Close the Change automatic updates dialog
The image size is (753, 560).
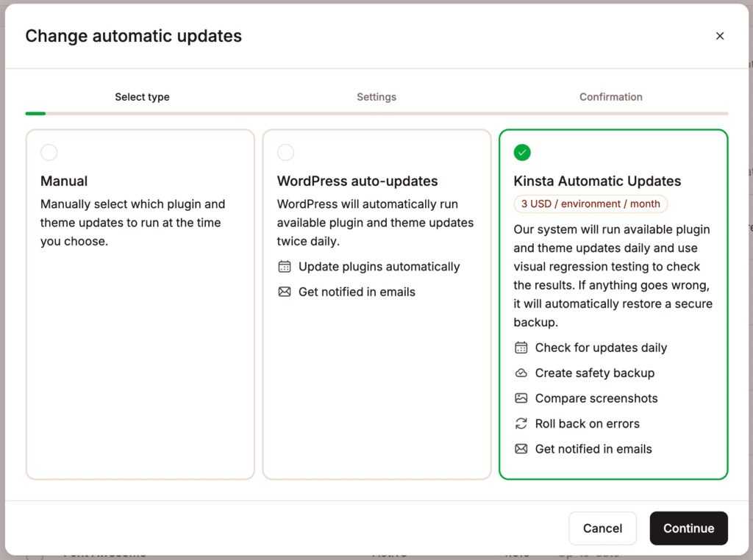pos(720,35)
